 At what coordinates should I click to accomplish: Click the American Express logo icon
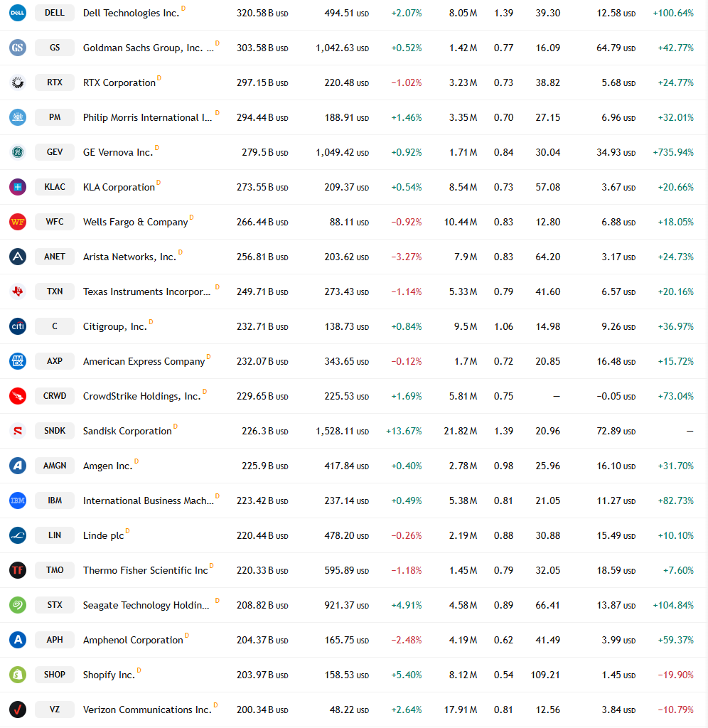point(18,361)
